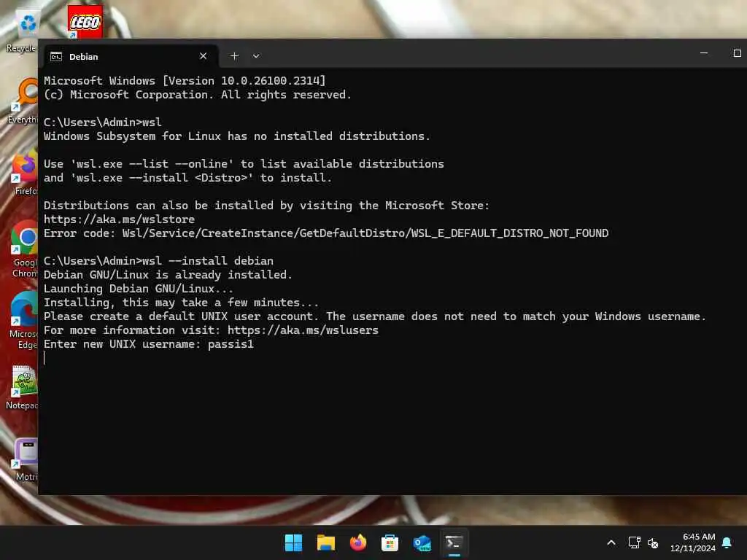Open Outlook from the taskbar

pyautogui.click(x=422, y=542)
